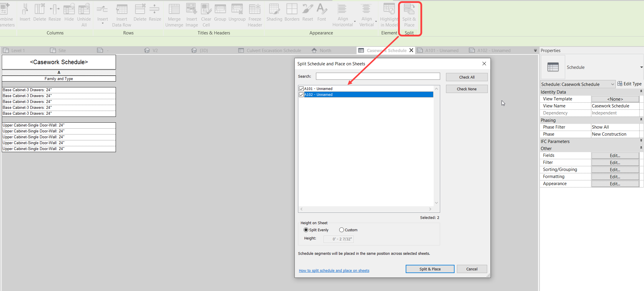This screenshot has height=291, width=644.
Task: Select the Merge Unmerge tool
Action: click(x=174, y=13)
